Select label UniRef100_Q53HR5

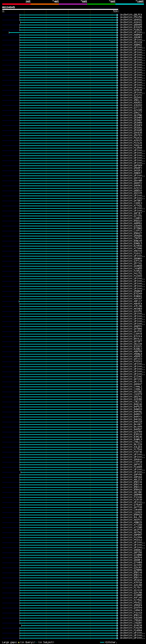click(x=131, y=118)
